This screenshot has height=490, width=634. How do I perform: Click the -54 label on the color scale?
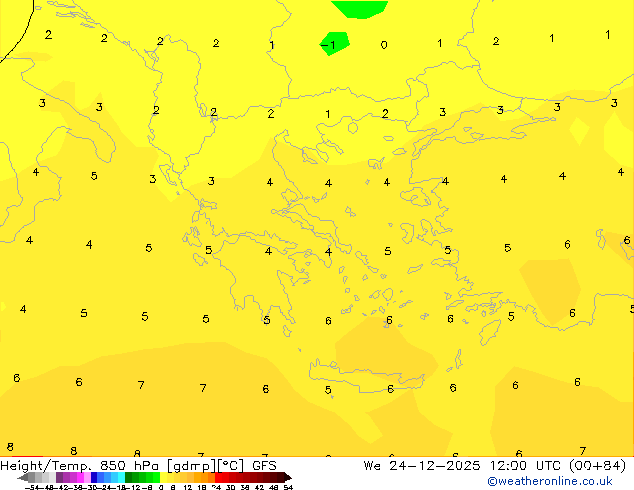(34, 487)
